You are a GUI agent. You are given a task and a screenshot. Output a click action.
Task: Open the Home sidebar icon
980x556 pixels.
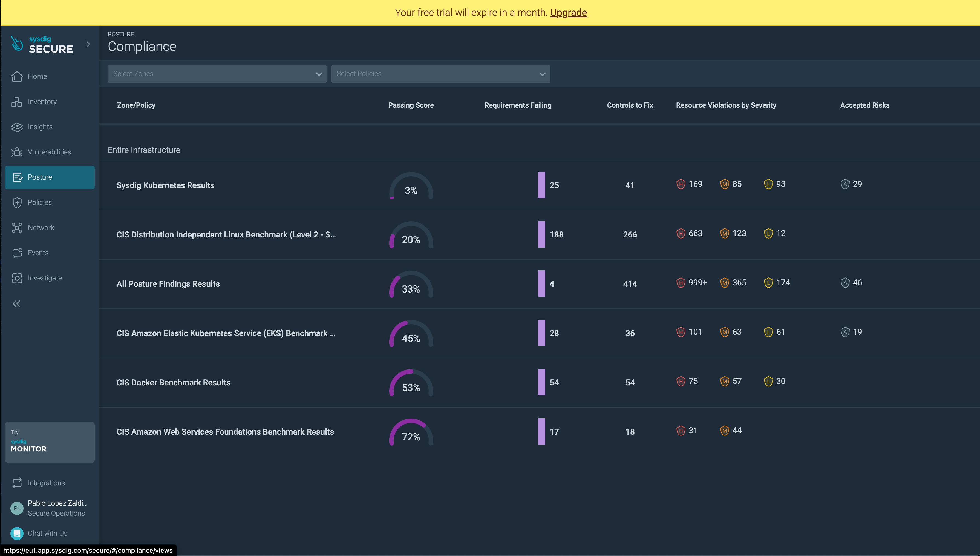pyautogui.click(x=17, y=76)
